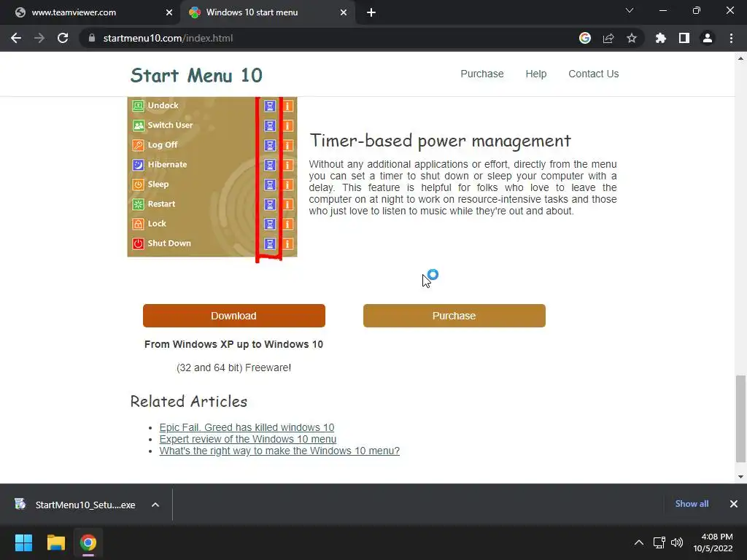The width and height of the screenshot is (747, 560).
Task: Open Chrome's three-dot menu
Action: pyautogui.click(x=731, y=38)
